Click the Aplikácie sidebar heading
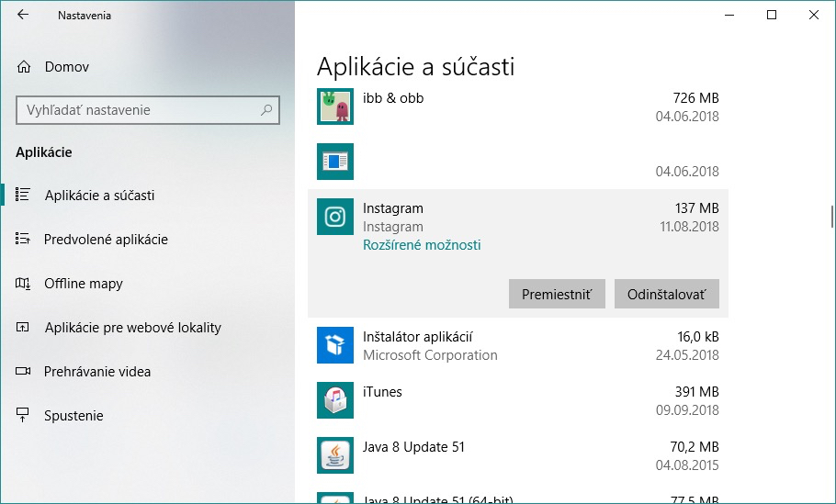 (x=44, y=152)
